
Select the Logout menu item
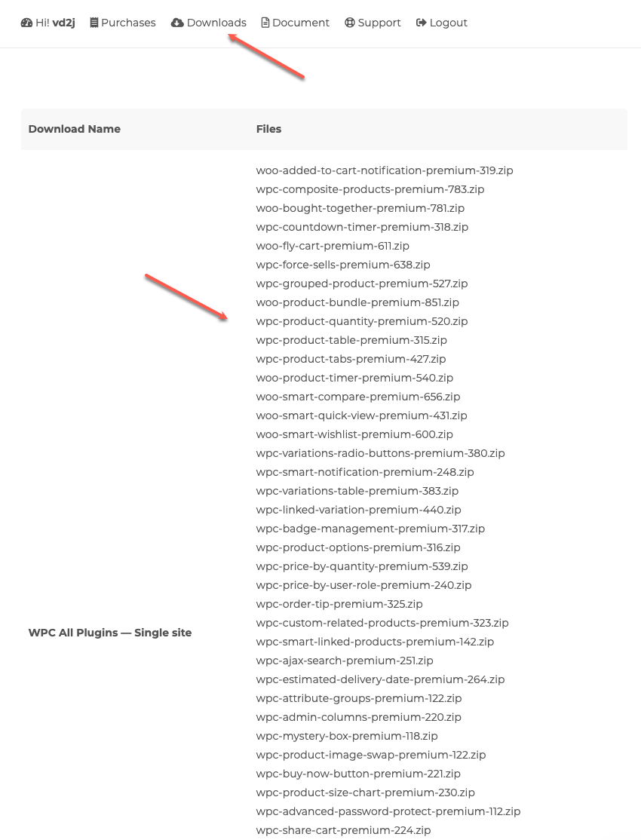(442, 23)
